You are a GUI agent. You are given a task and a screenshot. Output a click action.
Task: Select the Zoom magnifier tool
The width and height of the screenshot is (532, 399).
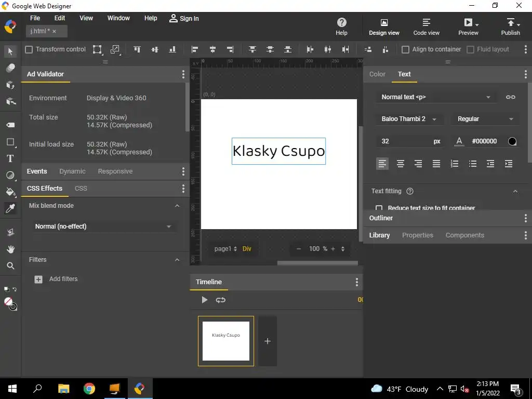pyautogui.click(x=10, y=265)
